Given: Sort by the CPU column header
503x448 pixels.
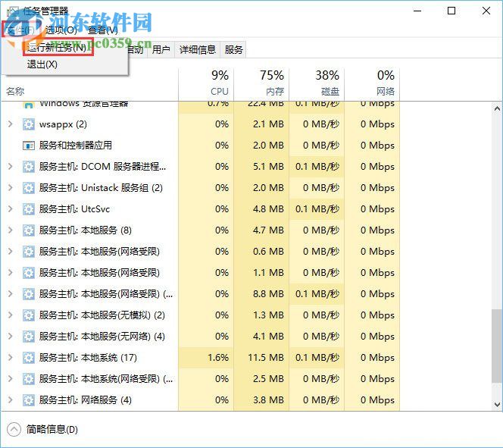Looking at the screenshot, I should tap(206, 84).
